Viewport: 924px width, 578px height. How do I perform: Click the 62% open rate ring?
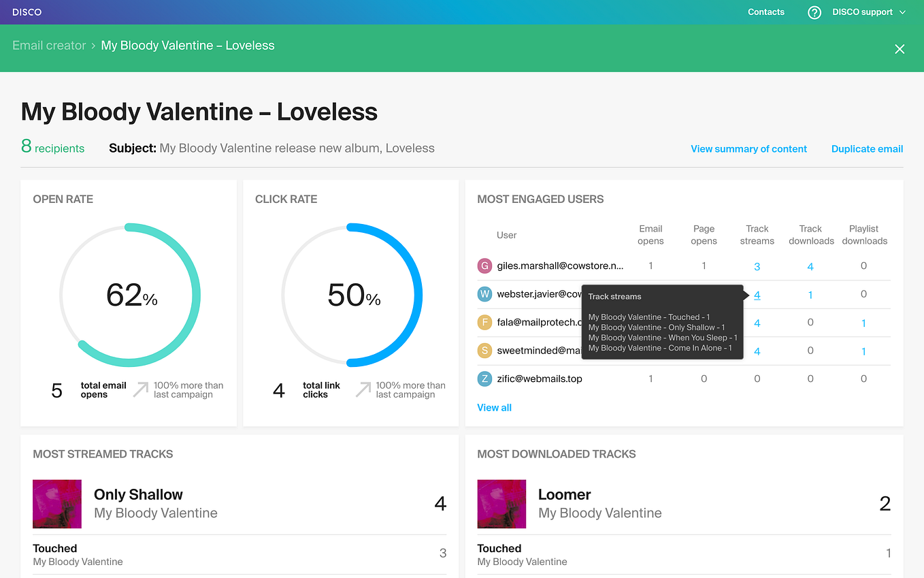pos(130,294)
